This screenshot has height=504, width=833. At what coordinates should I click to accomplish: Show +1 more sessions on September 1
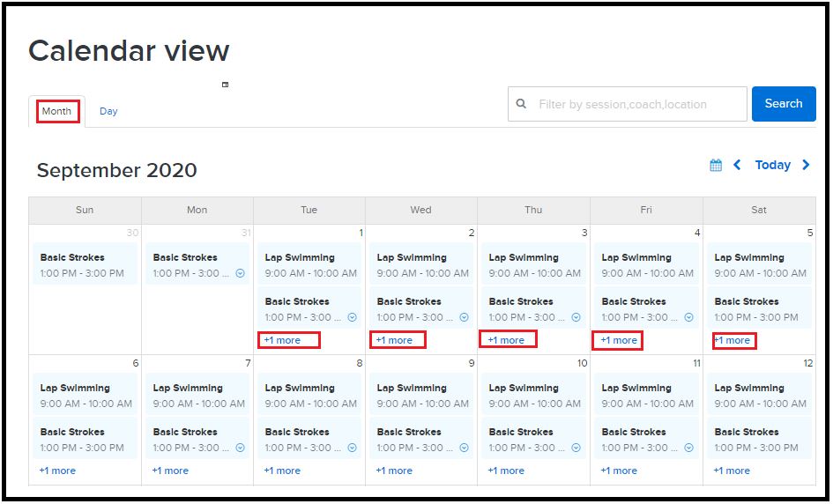click(x=282, y=340)
